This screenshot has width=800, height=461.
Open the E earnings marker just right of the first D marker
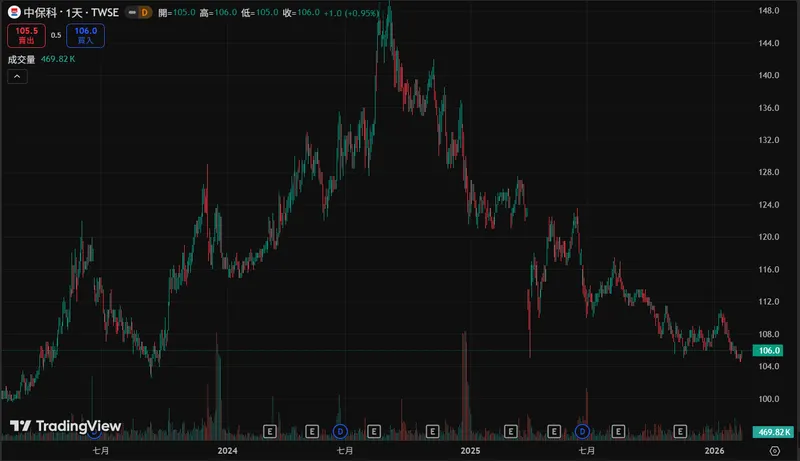coord(374,432)
